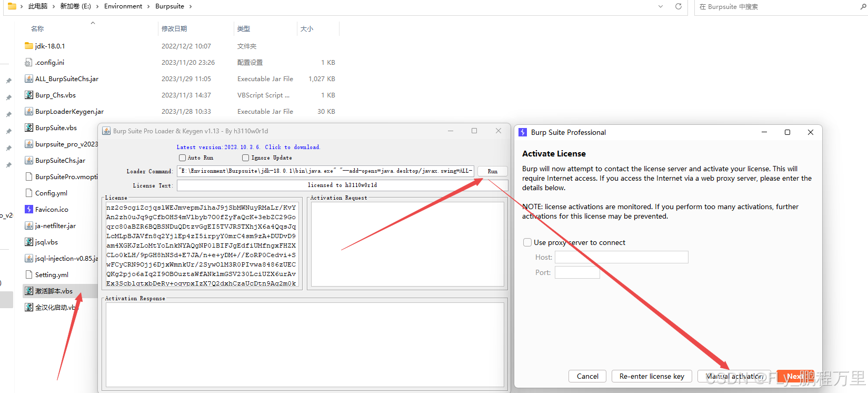
Task: Select jsql-injection-v0.85 jar icon
Action: [29, 258]
